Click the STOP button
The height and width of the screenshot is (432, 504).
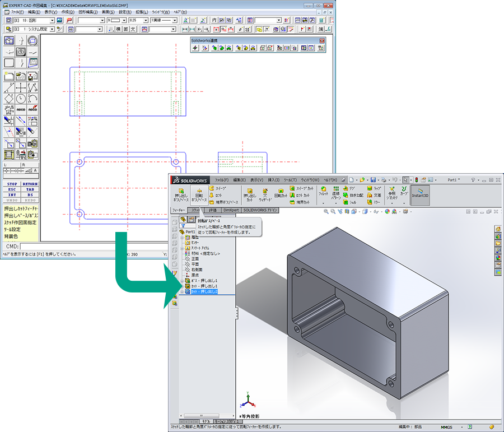(x=12, y=184)
